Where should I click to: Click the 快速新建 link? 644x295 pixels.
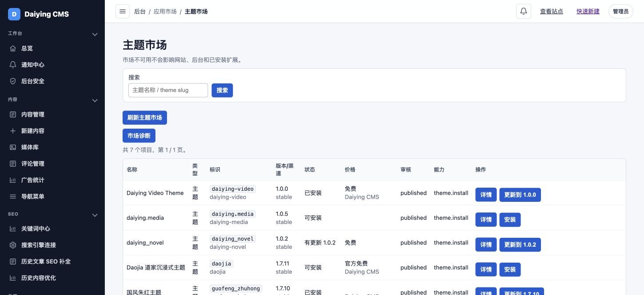coord(588,12)
